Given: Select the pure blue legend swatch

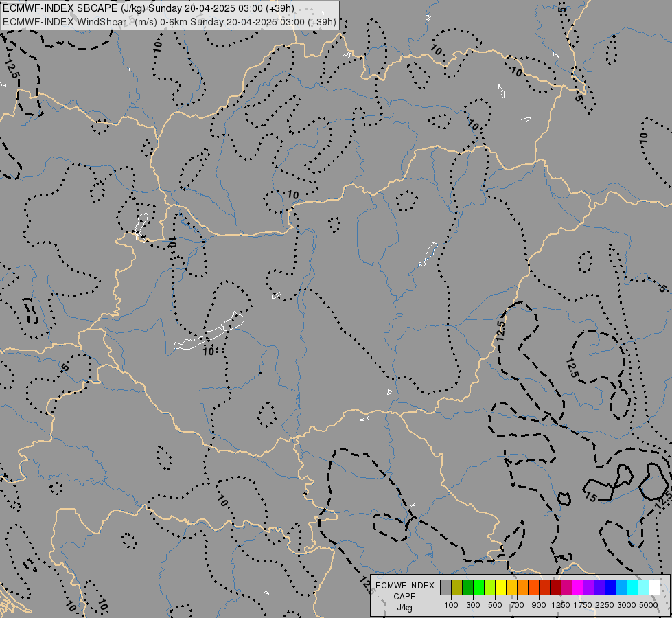Looking at the screenshot, I should coord(611,588).
